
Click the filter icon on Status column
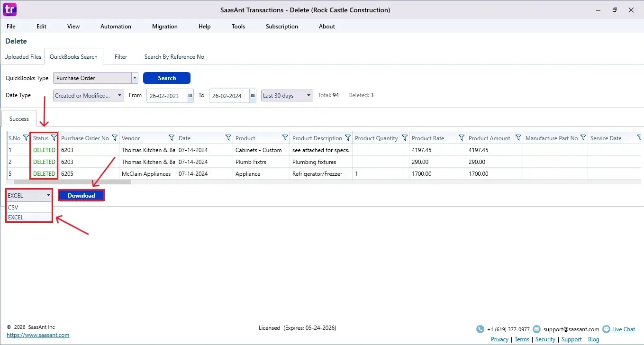(54, 138)
